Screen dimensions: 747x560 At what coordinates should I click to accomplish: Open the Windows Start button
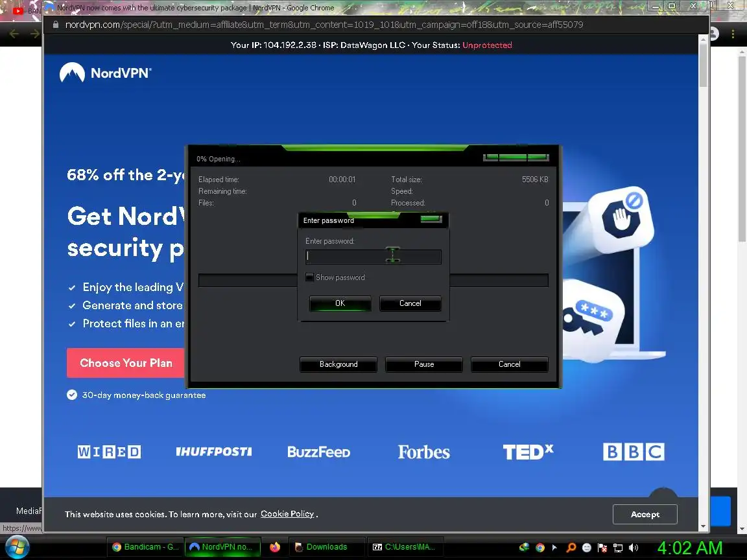point(17,547)
